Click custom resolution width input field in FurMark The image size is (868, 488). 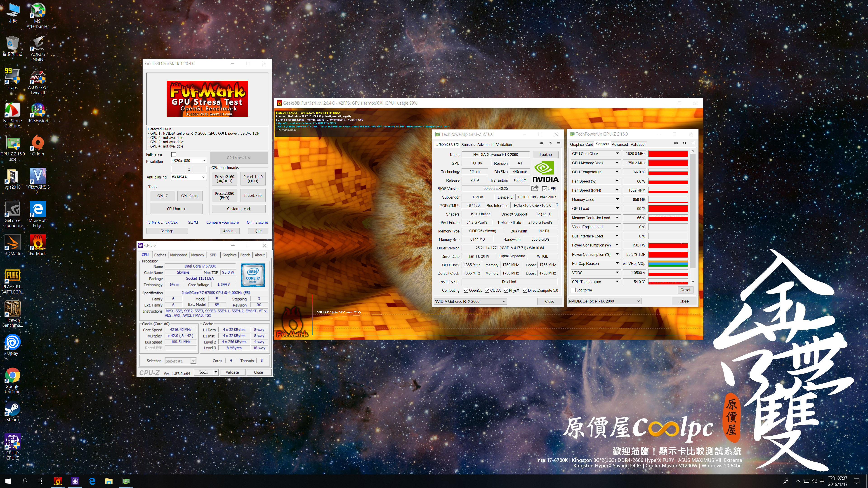(178, 169)
